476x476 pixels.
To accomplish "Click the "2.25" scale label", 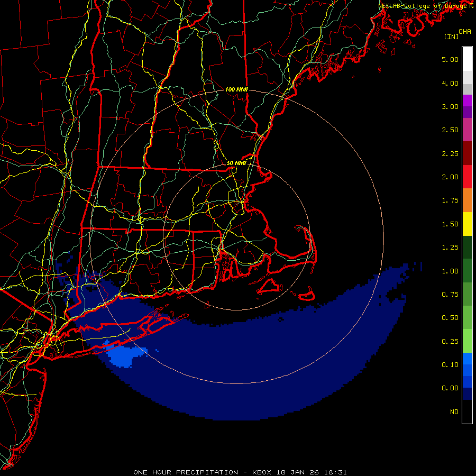I will coord(450,153).
